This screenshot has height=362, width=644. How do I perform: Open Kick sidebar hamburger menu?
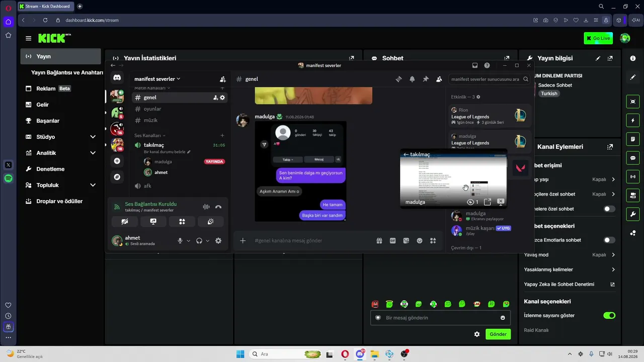(29, 38)
